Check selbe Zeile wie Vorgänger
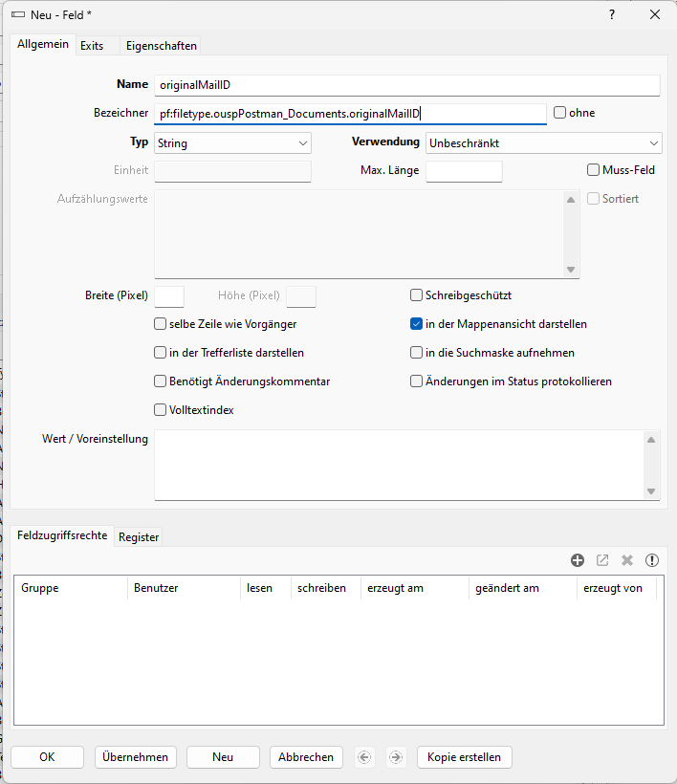Screen dimensions: 677x784 (160, 324)
